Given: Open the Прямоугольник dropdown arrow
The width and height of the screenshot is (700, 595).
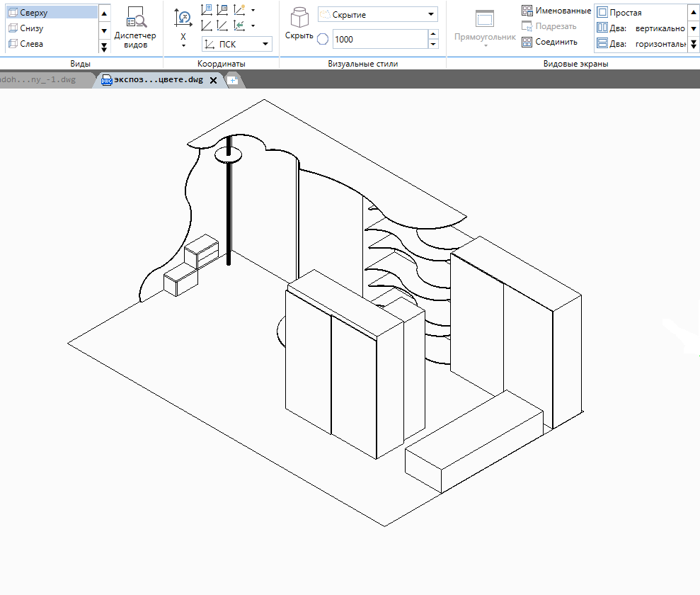Looking at the screenshot, I should 486,45.
